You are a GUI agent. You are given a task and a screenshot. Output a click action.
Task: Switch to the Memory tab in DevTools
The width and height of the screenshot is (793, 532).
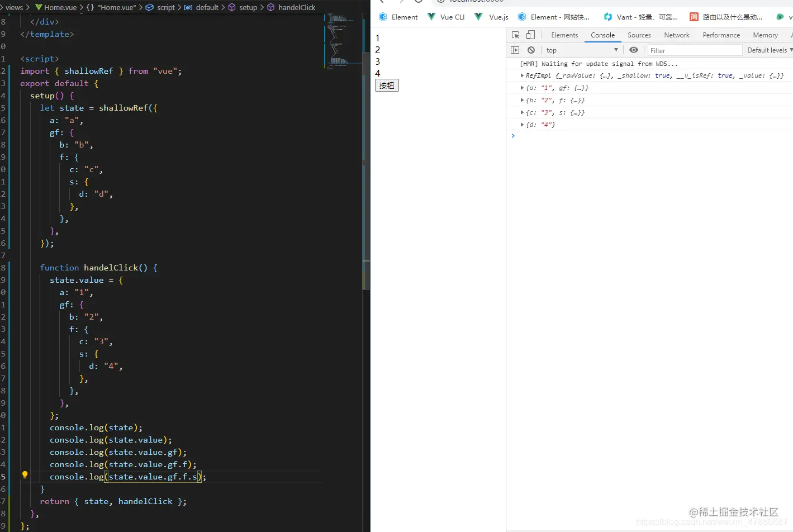(765, 35)
